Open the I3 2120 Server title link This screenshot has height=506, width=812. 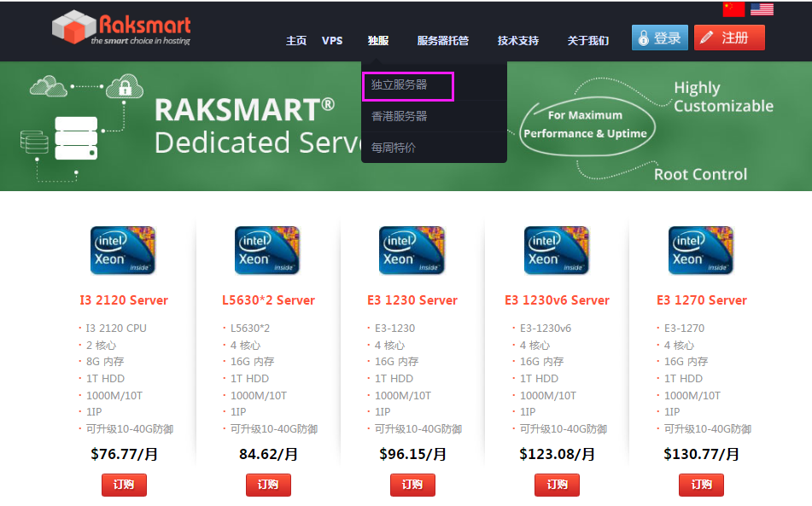pyautogui.click(x=124, y=300)
